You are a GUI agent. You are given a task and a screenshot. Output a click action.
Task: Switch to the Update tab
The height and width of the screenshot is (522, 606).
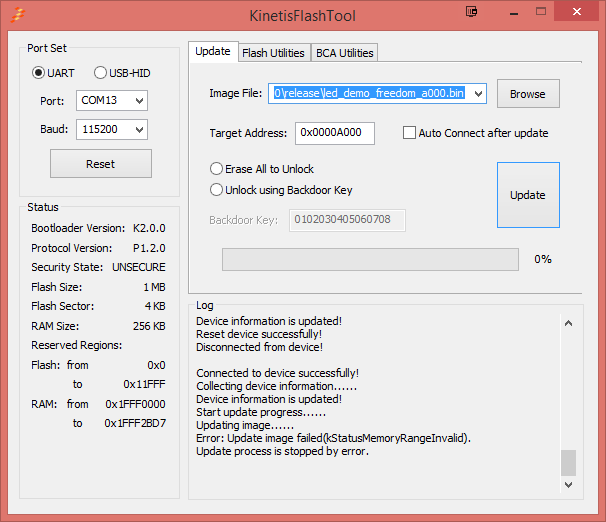213,51
